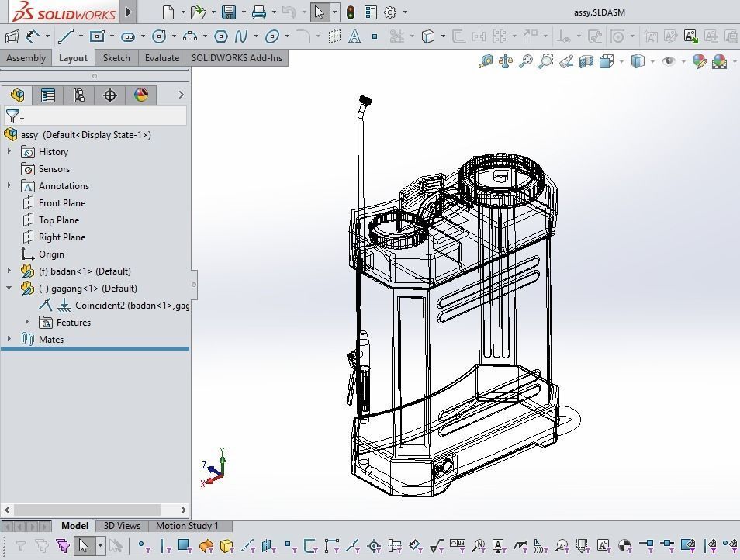Open Options gear icon

[390, 12]
